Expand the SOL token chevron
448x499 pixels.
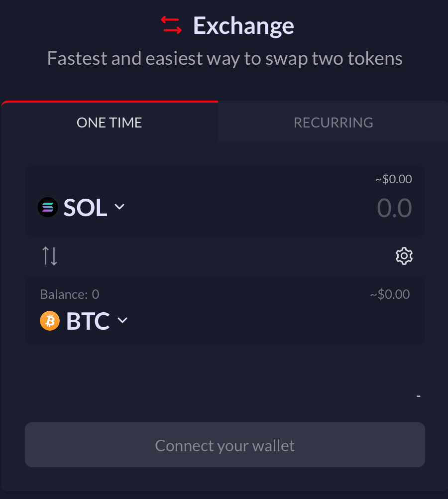(119, 207)
